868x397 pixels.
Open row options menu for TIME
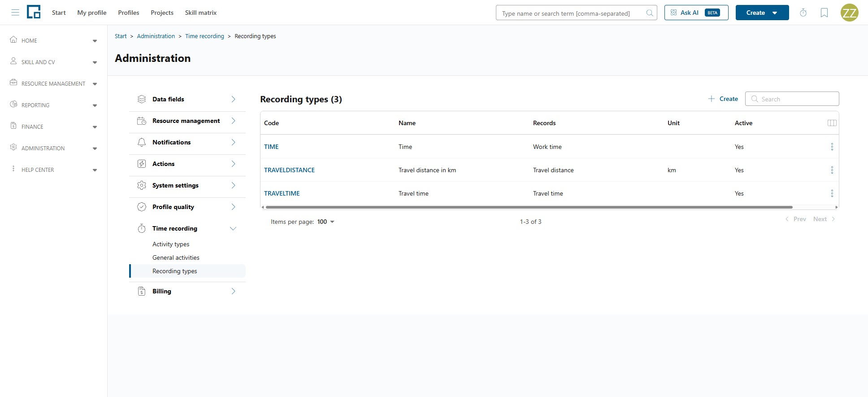coord(832,147)
